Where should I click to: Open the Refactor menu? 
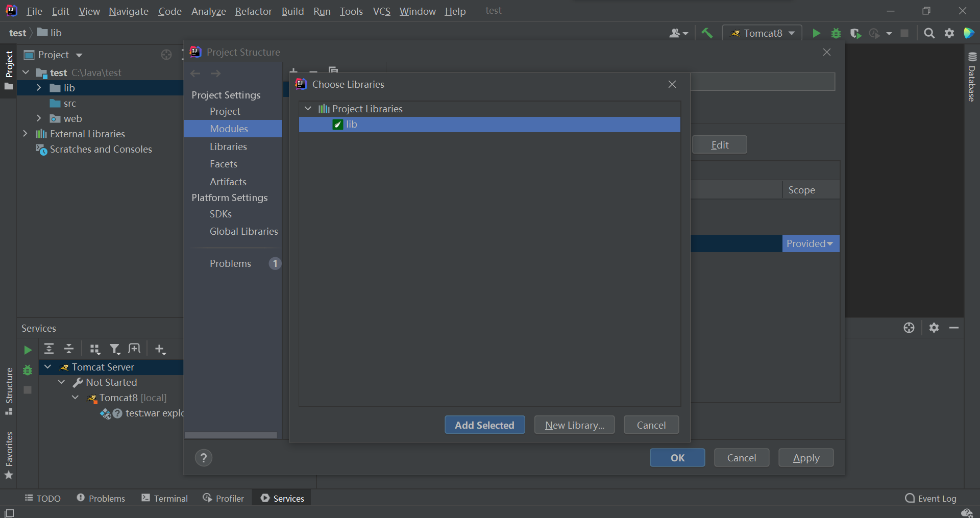click(253, 11)
